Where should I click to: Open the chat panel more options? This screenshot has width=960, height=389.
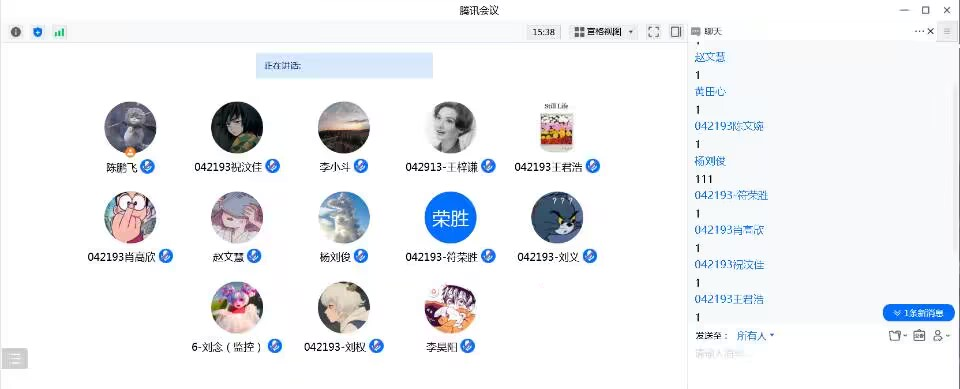(919, 31)
